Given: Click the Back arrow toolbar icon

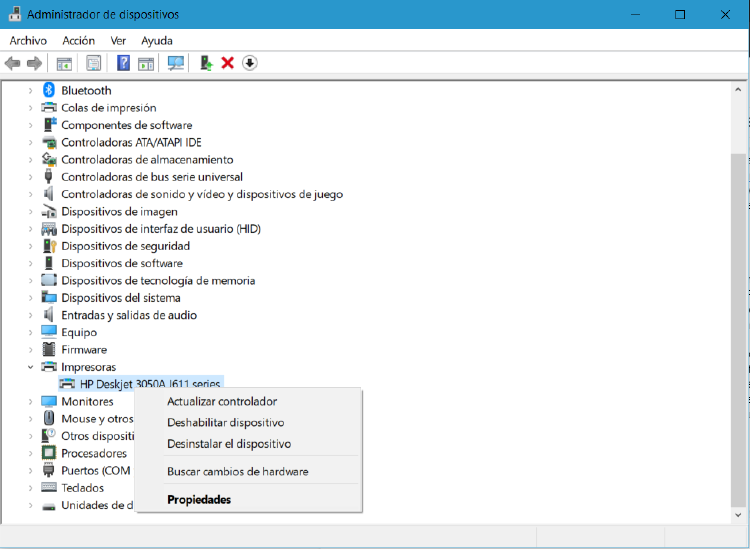Looking at the screenshot, I should (12, 63).
